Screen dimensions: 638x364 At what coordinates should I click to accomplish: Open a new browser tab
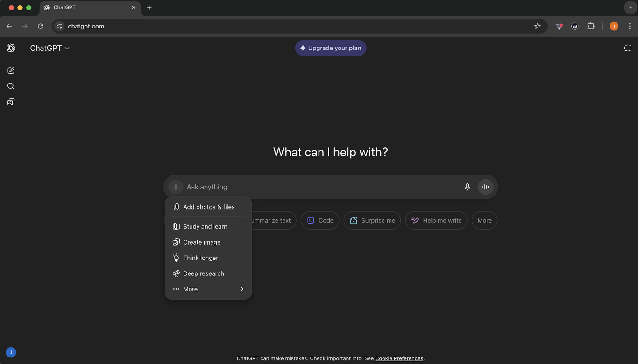(x=149, y=7)
